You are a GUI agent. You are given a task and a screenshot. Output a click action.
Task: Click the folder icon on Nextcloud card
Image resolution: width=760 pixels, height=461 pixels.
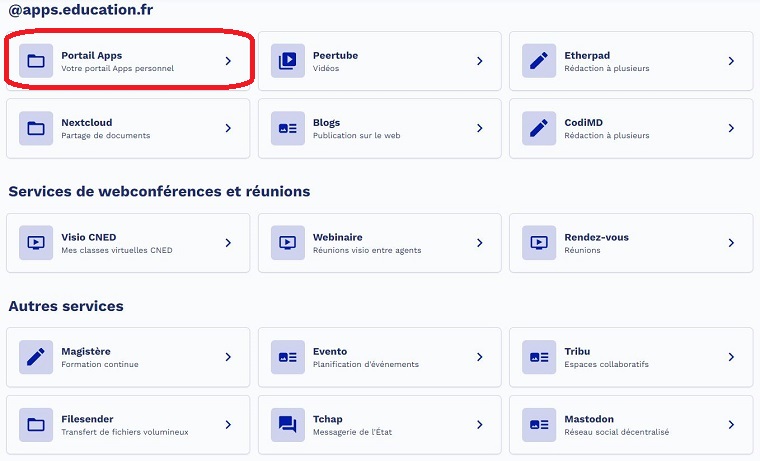36,128
